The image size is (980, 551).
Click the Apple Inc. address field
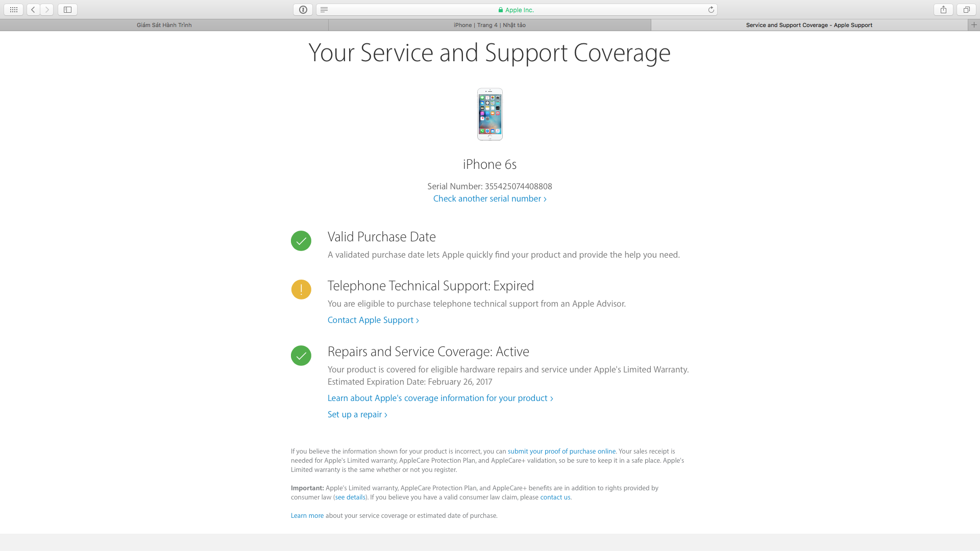(517, 10)
